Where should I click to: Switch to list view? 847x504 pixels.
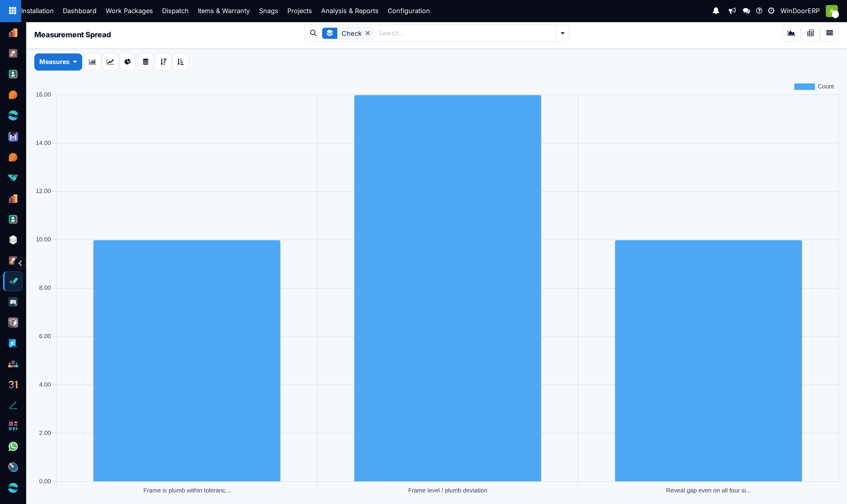pos(829,33)
